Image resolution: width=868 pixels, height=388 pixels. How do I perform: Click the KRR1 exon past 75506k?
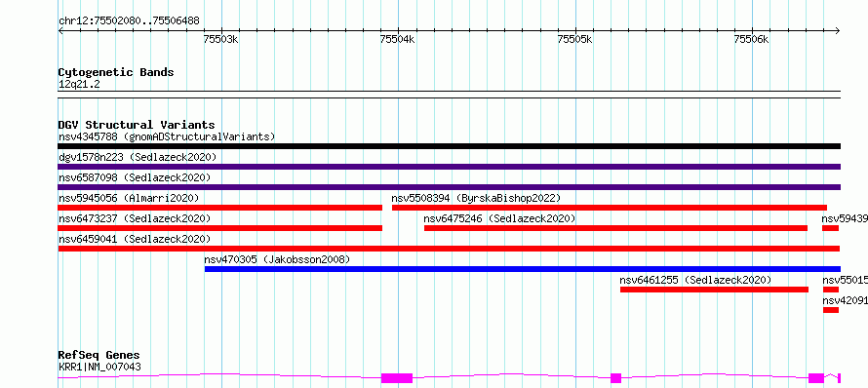click(x=816, y=378)
